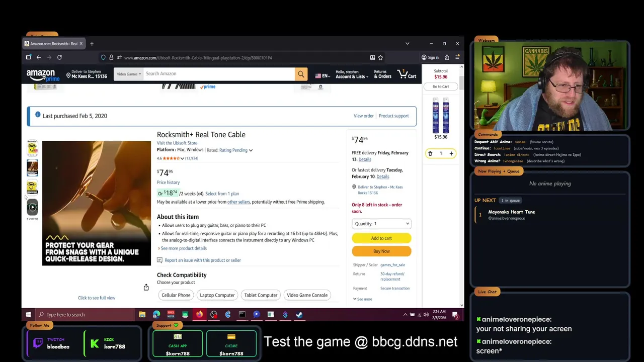Click the Amazon Prime logo
The image size is (644, 362).
[43, 75]
